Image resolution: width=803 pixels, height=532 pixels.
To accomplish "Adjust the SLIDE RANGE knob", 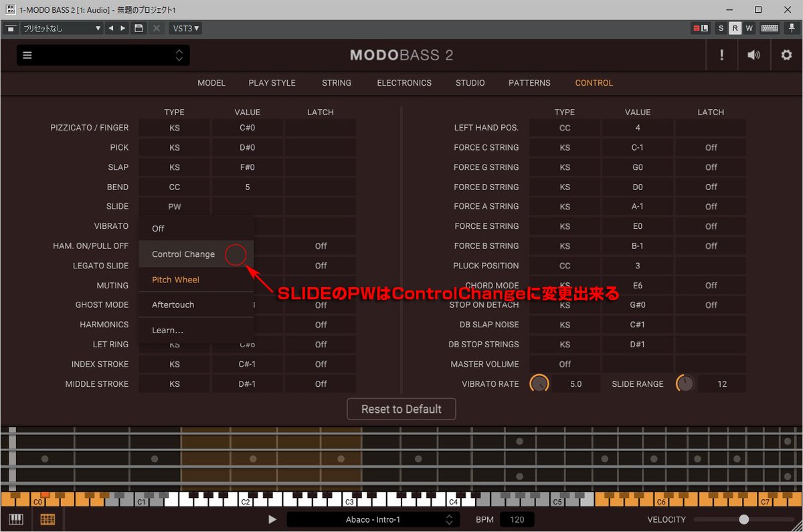I will click(x=685, y=384).
